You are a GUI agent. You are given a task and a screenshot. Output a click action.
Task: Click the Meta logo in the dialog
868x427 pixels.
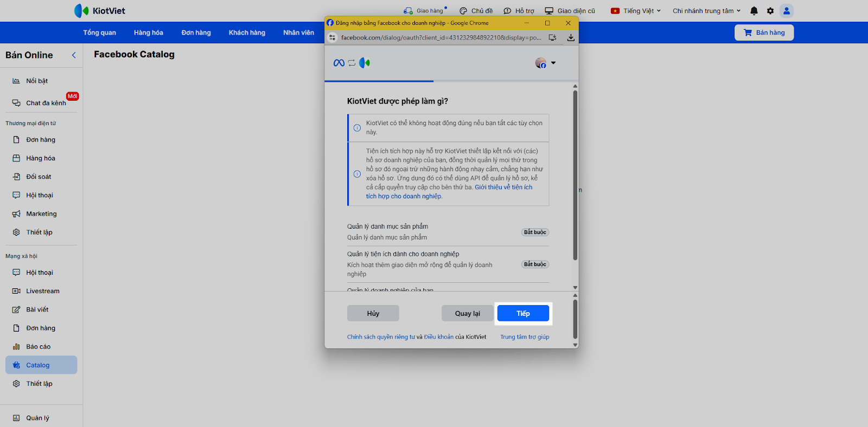tap(339, 63)
